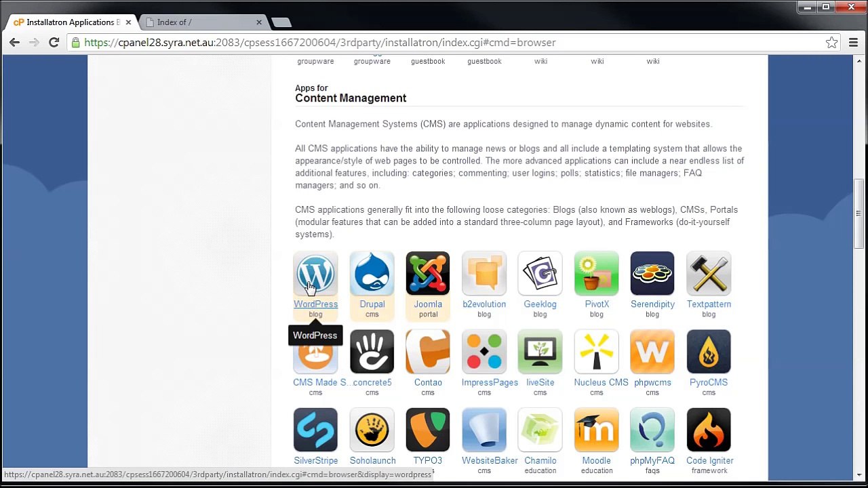Focus the browser address bar URL
This screenshot has width=868, height=488.
[448, 43]
